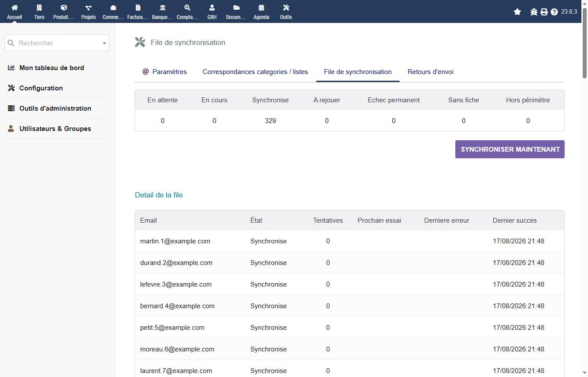
Task: Click the bookmarks star icon
Action: coord(517,12)
